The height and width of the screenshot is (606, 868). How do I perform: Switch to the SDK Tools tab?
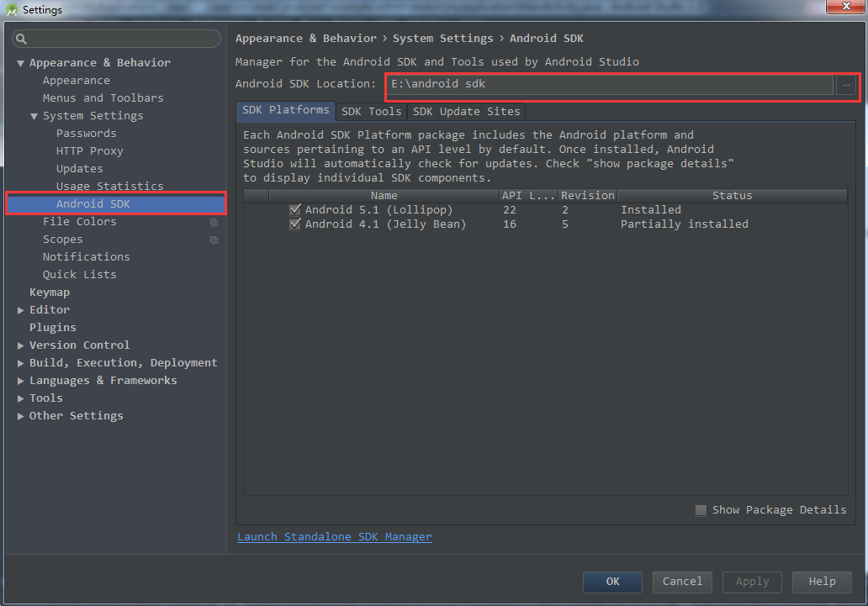pyautogui.click(x=371, y=112)
